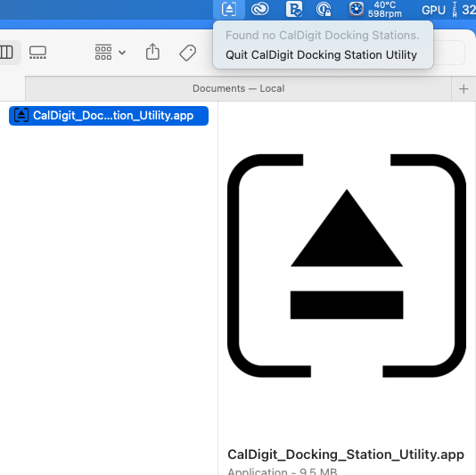Viewport: 476px width, 475px height.
Task: Click the large CalDigit app preview icon
Action: pos(347,266)
